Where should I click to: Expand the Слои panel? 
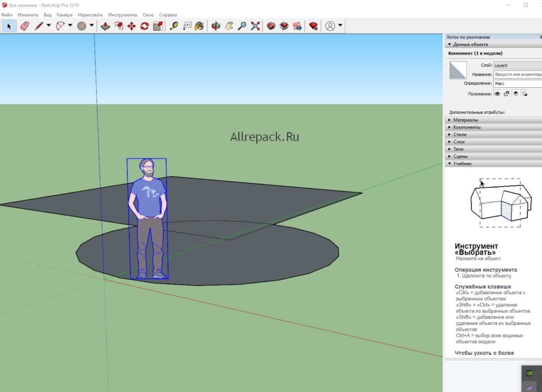(459, 142)
